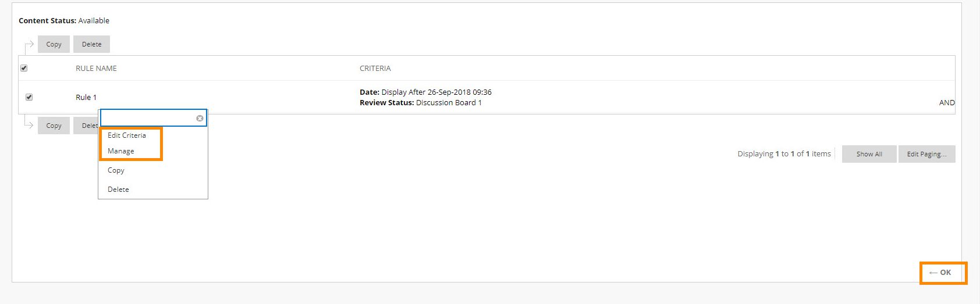
Task: Click the top Delete button above table
Action: [91, 44]
